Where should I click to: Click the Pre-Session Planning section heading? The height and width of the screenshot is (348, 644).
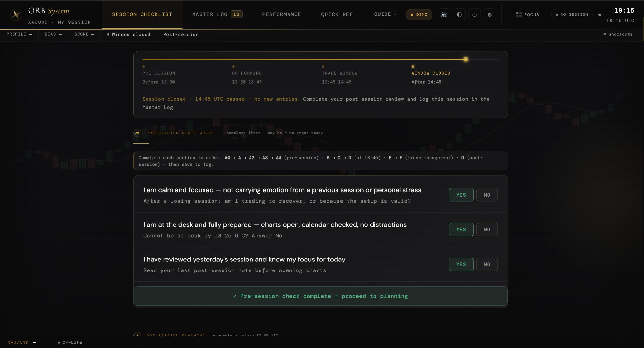(x=176, y=335)
